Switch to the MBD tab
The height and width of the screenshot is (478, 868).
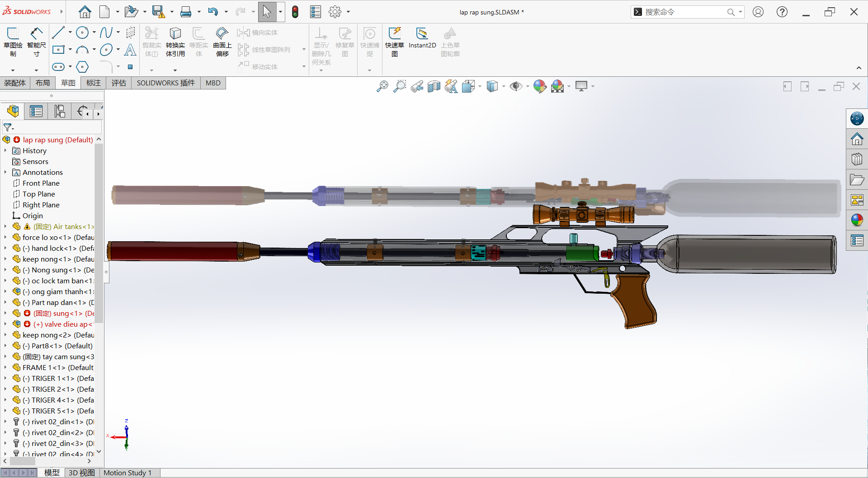click(213, 83)
